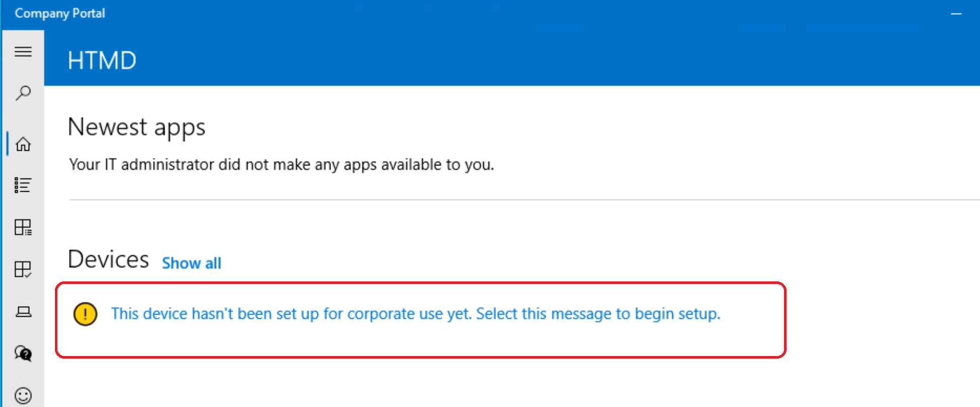Viewport: 980px width, 407px height.
Task: Open the Apps list icon in sidebar
Action: coord(23,185)
